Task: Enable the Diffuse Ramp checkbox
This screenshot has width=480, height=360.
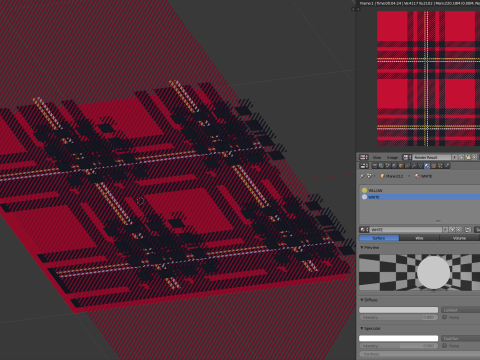Action: click(444, 317)
